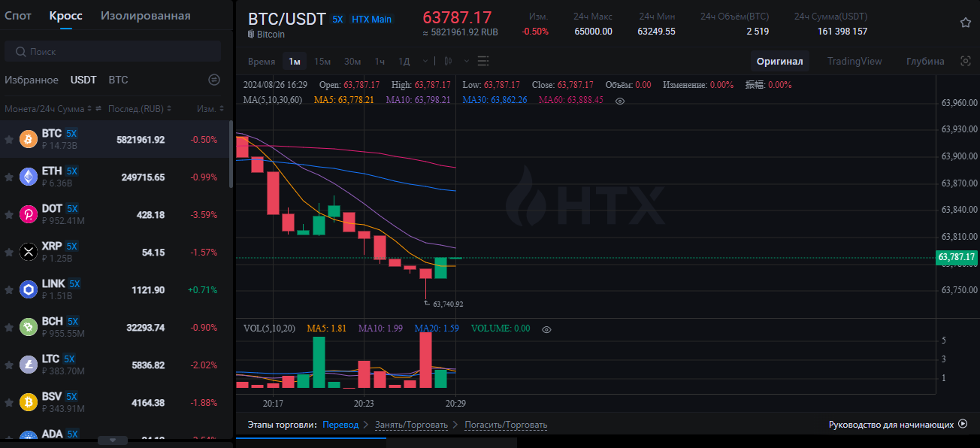
Task: Click the play icon for beginner's guide
Action: [963, 424]
